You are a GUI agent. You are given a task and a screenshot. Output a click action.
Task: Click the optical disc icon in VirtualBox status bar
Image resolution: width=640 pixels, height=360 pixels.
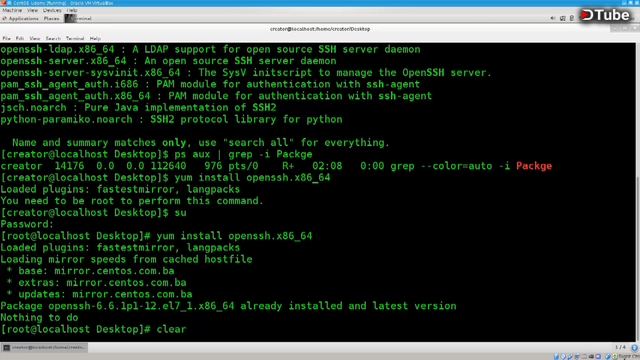(x=563, y=357)
